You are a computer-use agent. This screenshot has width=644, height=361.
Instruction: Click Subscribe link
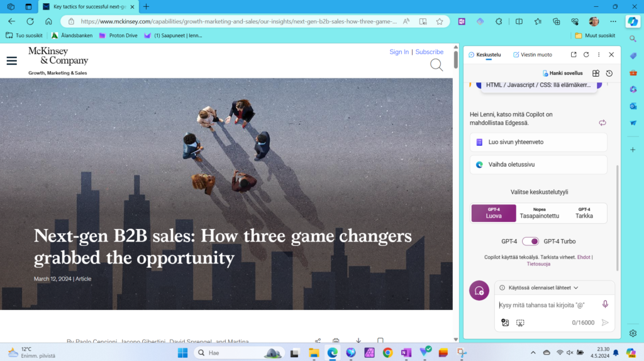click(x=429, y=52)
